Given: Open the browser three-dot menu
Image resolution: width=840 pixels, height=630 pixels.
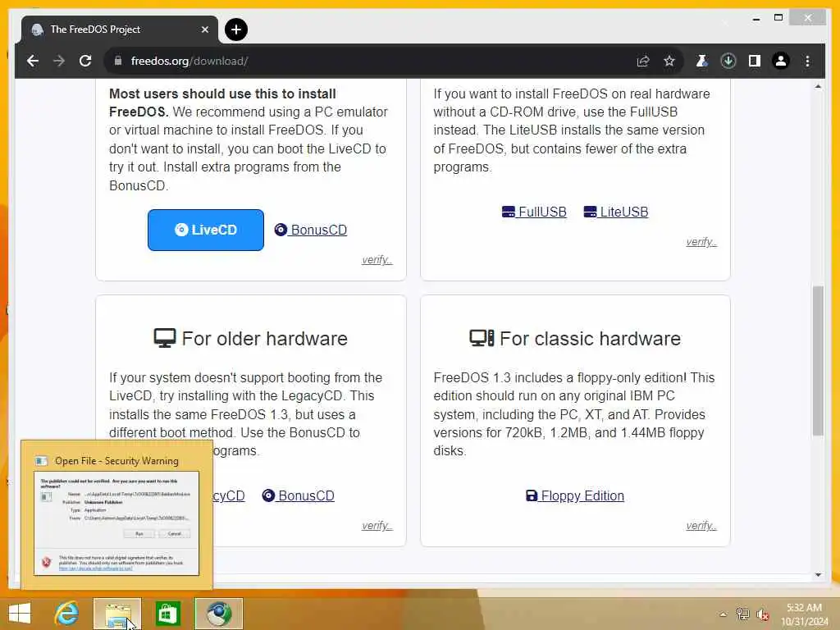Looking at the screenshot, I should [807, 61].
